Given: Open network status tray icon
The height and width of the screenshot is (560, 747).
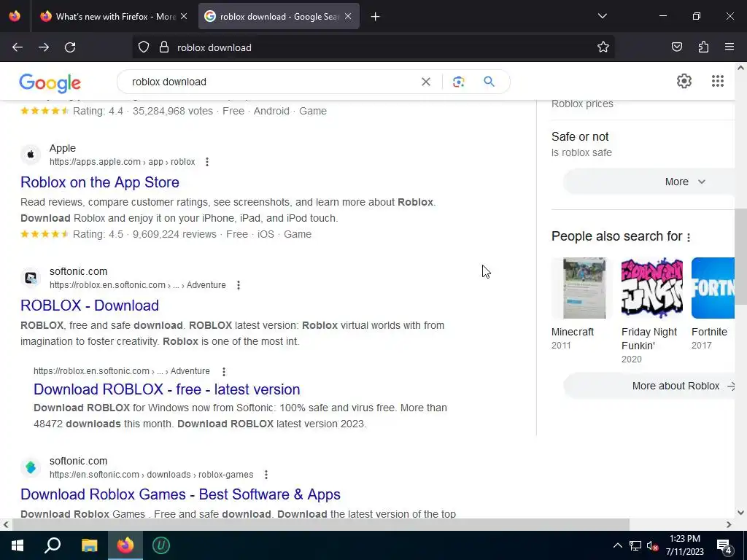Looking at the screenshot, I should pos(635,545).
